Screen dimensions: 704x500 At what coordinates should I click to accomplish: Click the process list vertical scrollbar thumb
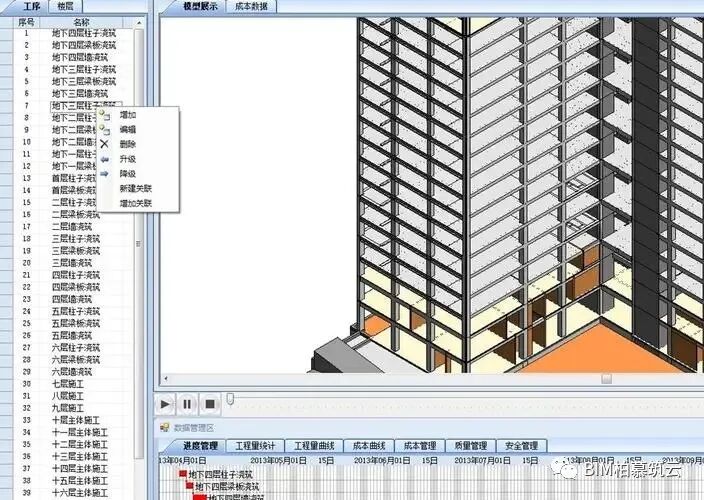click(139, 244)
